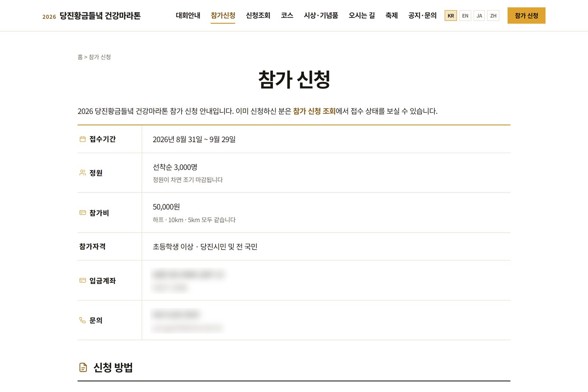The image size is (588, 392).
Task: Open the 시상·기념품 menu
Action: tap(321, 15)
